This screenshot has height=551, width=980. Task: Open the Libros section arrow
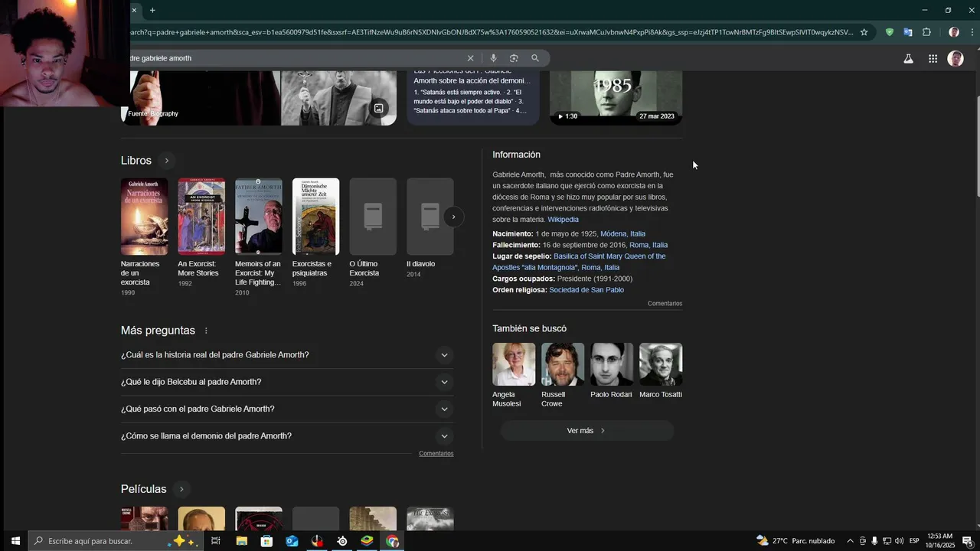(x=166, y=161)
